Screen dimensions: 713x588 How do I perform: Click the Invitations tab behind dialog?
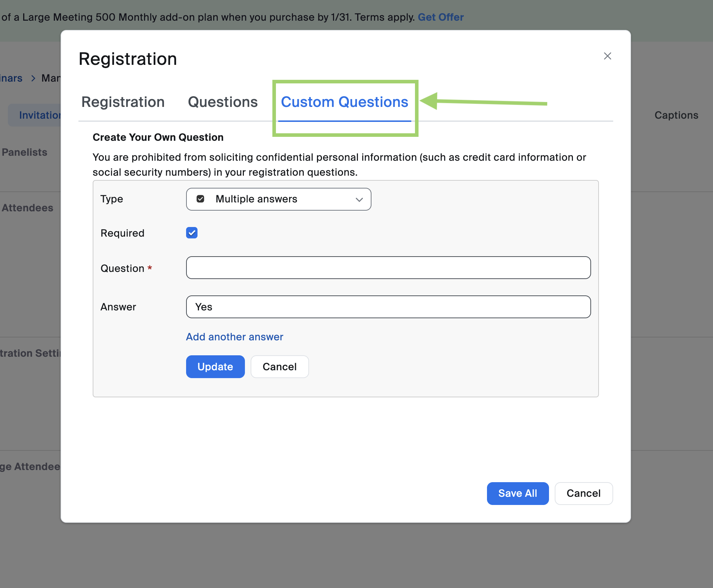pos(39,115)
